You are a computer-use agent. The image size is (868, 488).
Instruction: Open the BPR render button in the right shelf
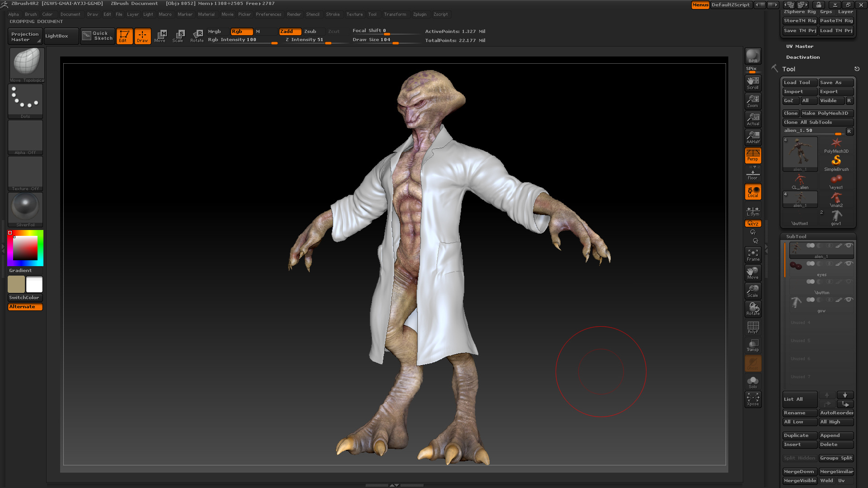pyautogui.click(x=752, y=55)
